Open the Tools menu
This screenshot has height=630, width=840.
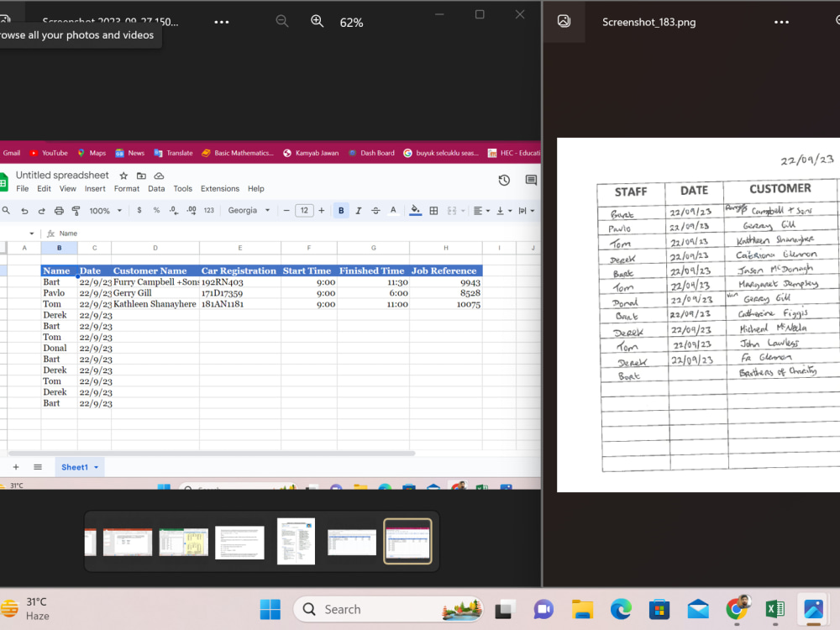tap(182, 188)
